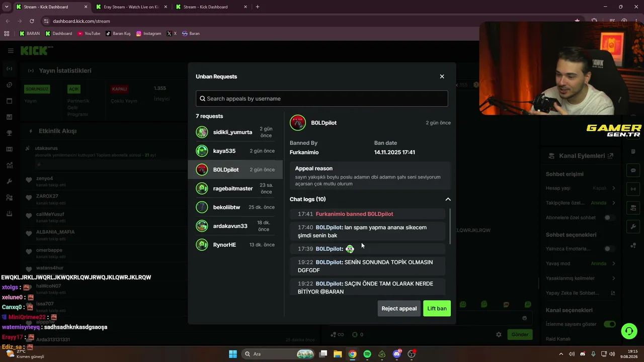Pop out the Kanal Eylemleri panel
The width and height of the screenshot is (644, 362).
610,156
